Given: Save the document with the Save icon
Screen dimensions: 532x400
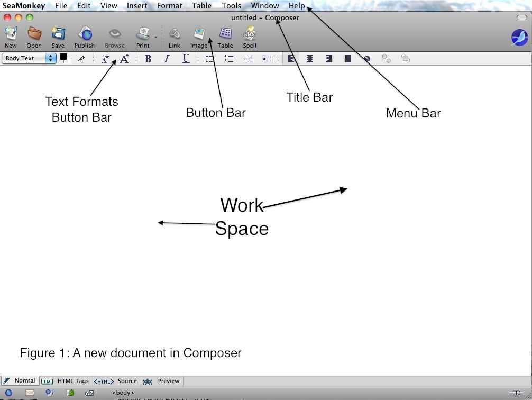Looking at the screenshot, I should click(x=58, y=37).
